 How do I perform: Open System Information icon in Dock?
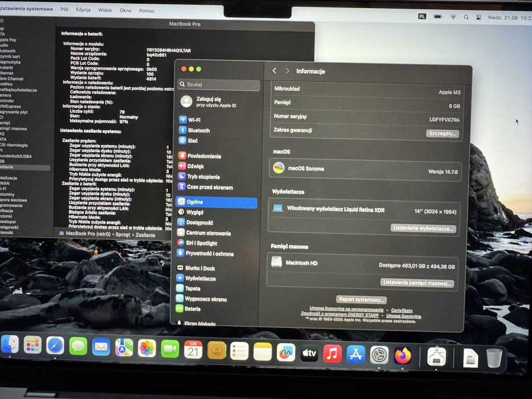436,356
